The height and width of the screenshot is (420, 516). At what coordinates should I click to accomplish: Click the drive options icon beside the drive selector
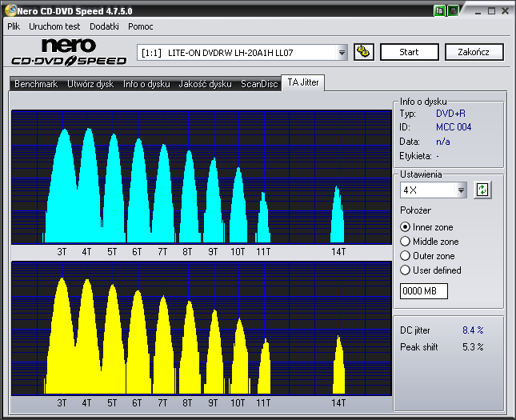363,52
